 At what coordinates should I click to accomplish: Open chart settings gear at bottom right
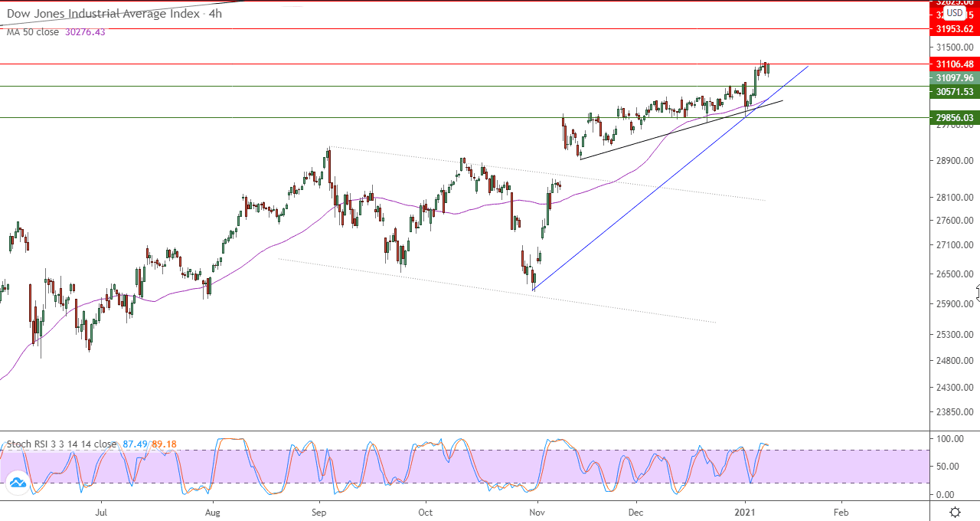tap(955, 512)
